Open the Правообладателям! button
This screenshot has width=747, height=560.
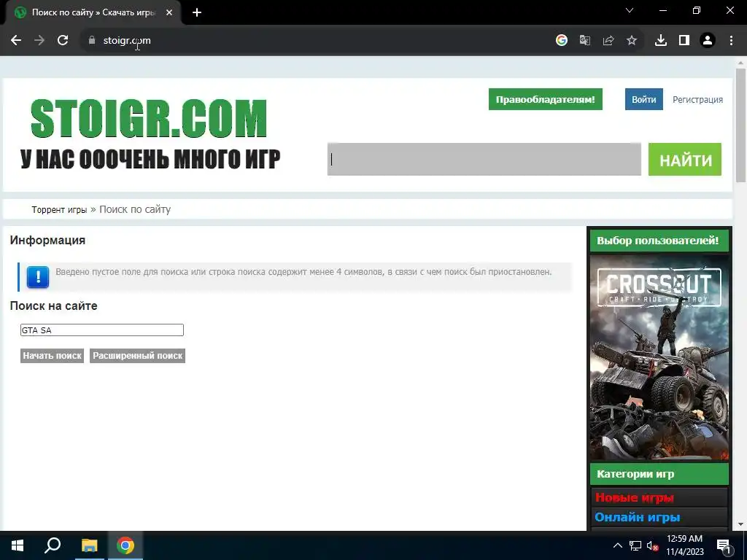click(546, 99)
